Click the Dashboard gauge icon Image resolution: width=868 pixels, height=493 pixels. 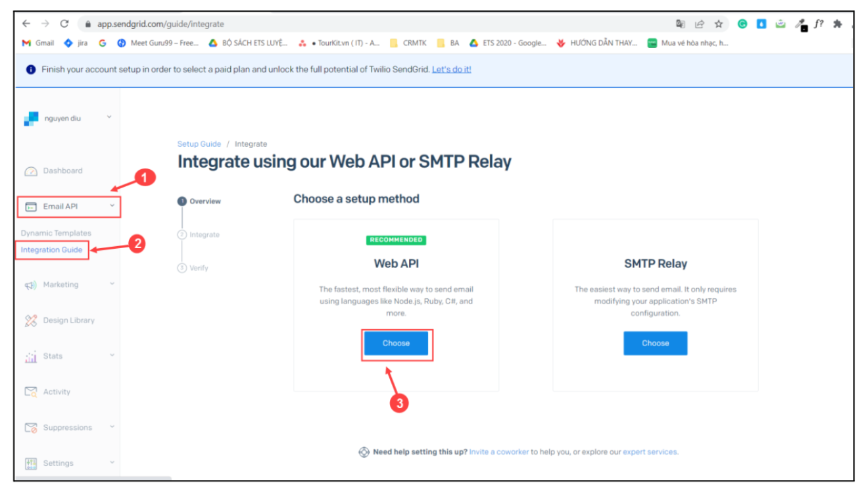31,171
